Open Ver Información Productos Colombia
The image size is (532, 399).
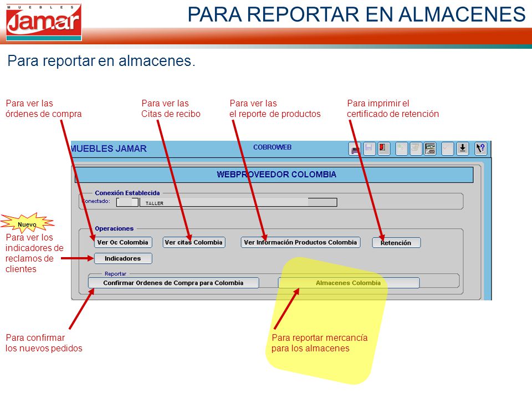tap(300, 242)
